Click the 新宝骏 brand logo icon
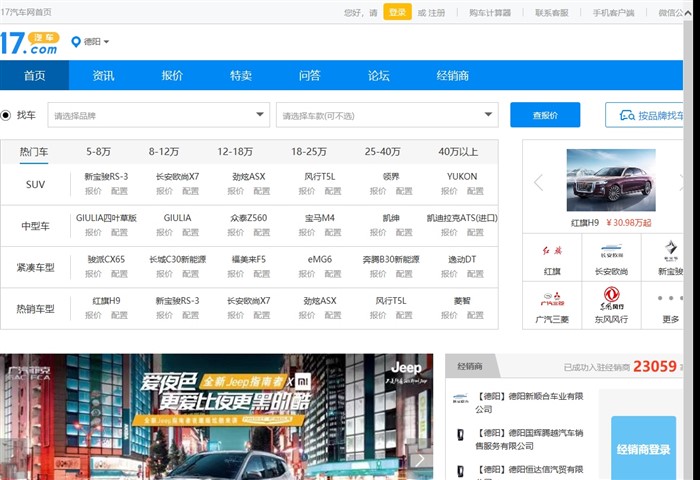This screenshot has height=480, width=700. coord(671,250)
